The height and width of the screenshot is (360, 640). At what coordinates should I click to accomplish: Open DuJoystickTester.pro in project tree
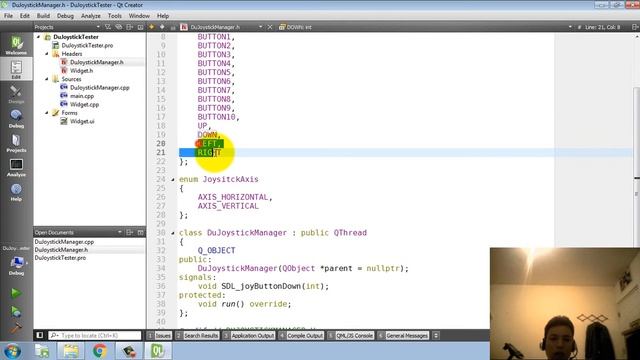[87, 45]
